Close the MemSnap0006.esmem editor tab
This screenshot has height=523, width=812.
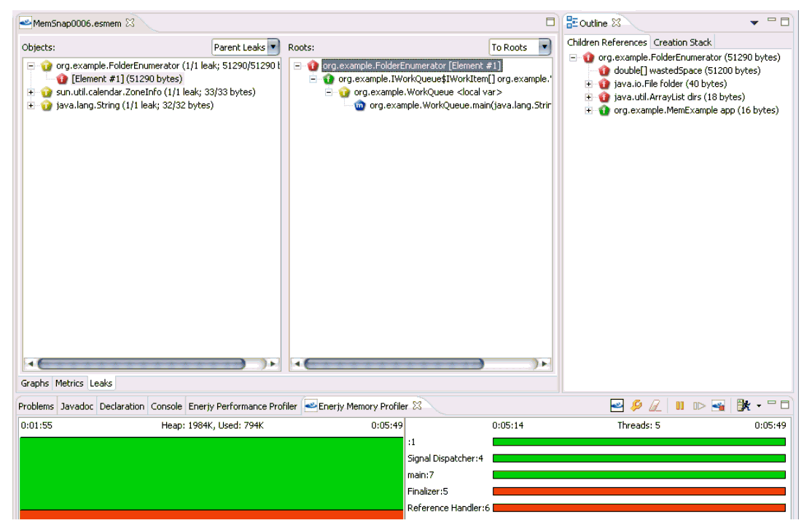(x=130, y=23)
